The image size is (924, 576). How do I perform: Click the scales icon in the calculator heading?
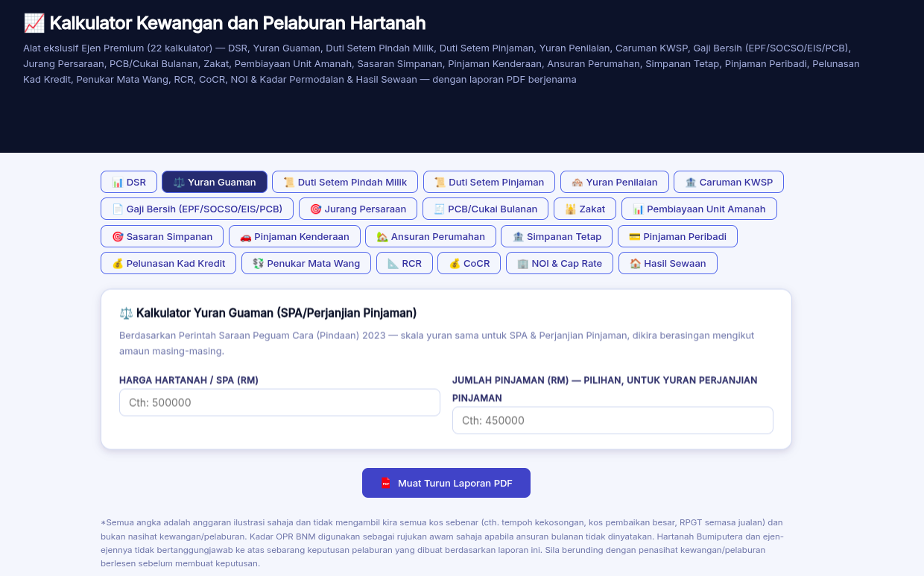126,313
